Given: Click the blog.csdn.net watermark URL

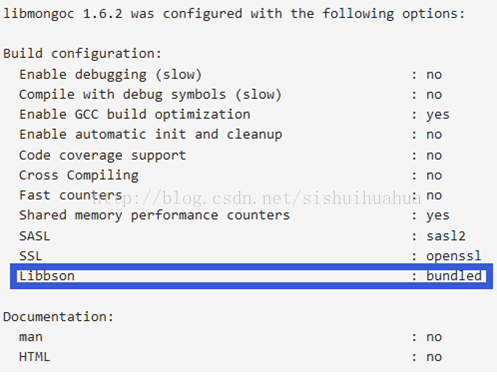Looking at the screenshot, I should (257, 198).
